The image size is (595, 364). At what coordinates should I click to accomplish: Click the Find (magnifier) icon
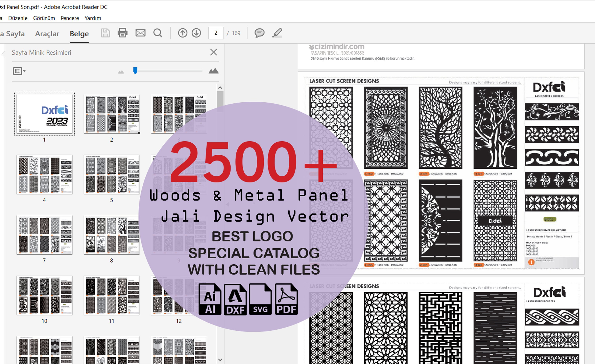(158, 33)
